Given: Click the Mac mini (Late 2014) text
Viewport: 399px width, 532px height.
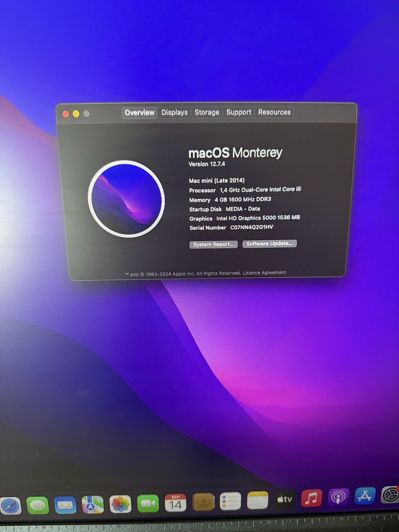Looking at the screenshot, I should 217,180.
